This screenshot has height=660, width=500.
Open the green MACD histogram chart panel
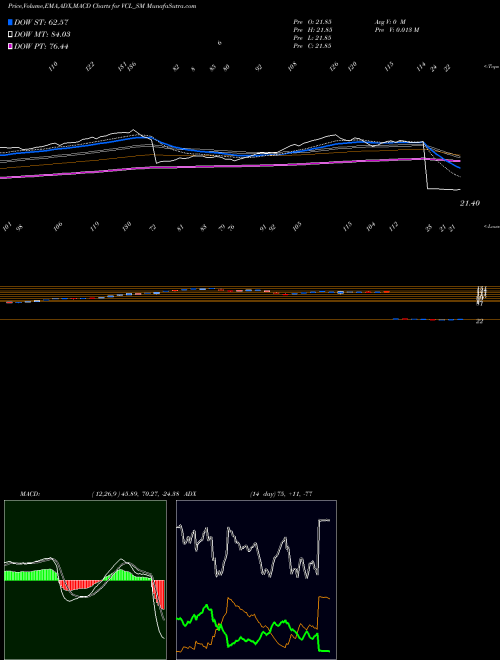pos(85,580)
